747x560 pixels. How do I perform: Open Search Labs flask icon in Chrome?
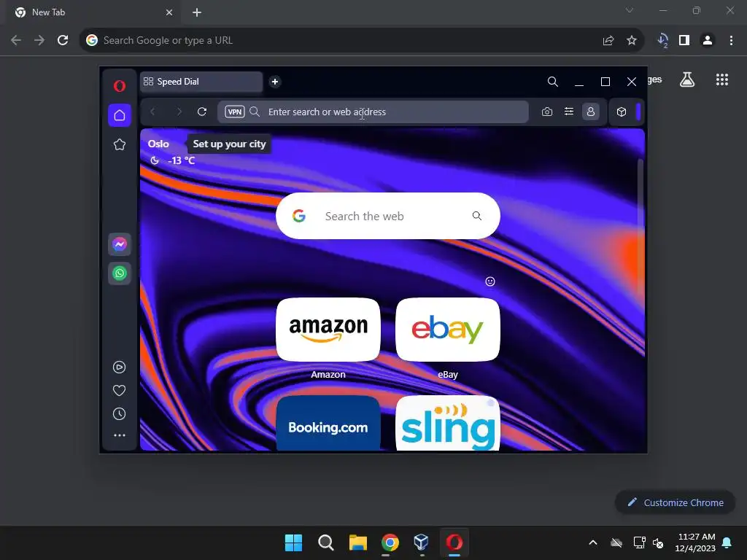coord(687,79)
